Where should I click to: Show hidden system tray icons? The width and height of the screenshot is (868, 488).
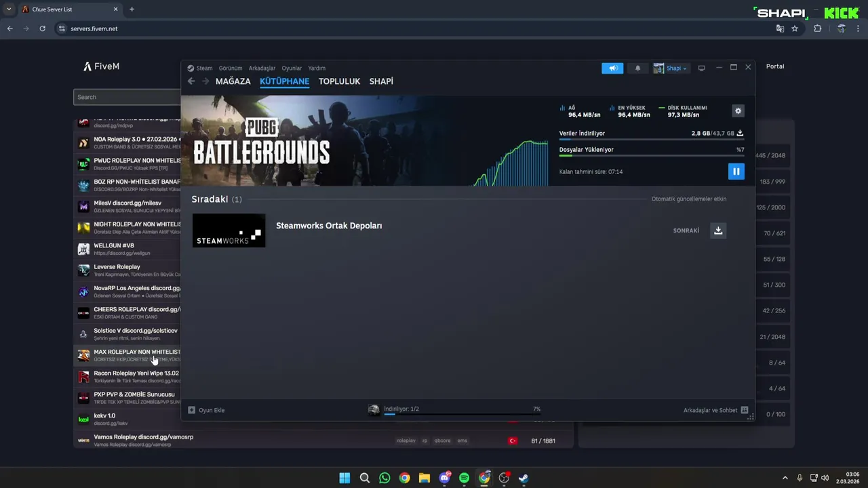(785, 478)
